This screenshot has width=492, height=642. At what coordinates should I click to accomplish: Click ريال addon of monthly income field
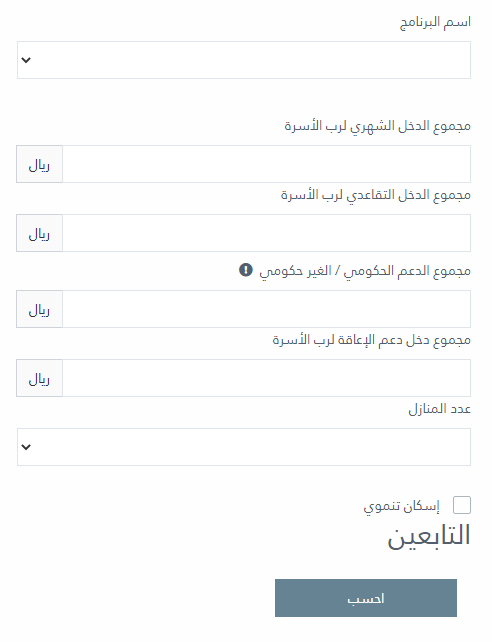coord(39,164)
